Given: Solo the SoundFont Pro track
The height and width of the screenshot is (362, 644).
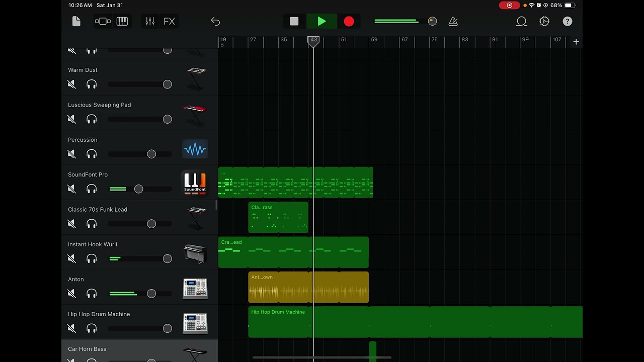Looking at the screenshot, I should (x=92, y=189).
